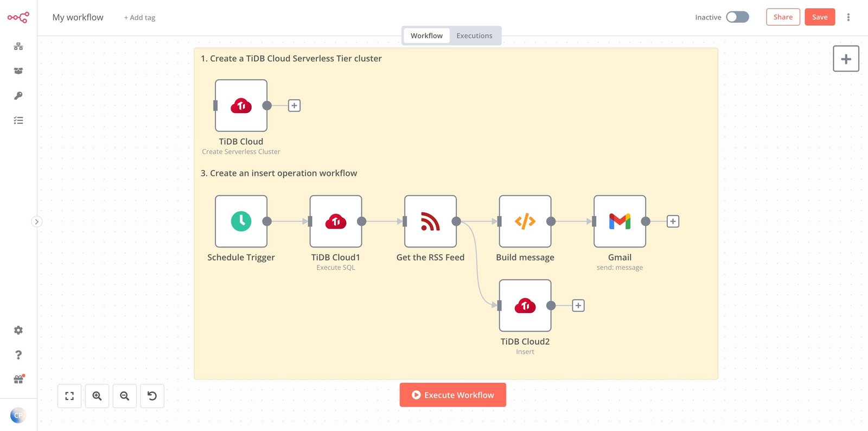Click the Schedule Trigger output connector
The width and height of the screenshot is (868, 431).
coord(267,221)
